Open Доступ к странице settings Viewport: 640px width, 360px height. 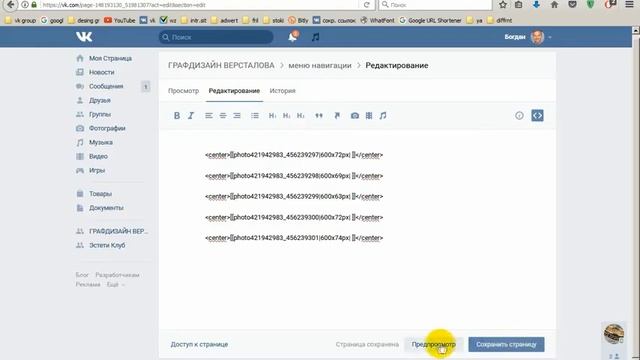[x=199, y=344]
